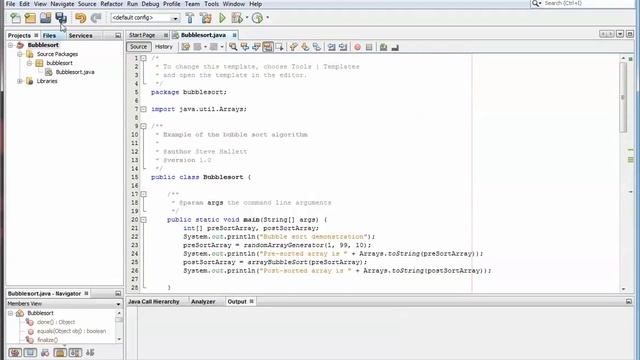Screen dimensions: 640x360
Task: Toggle Show Inherited Members in Navigator
Action: (15, 353)
